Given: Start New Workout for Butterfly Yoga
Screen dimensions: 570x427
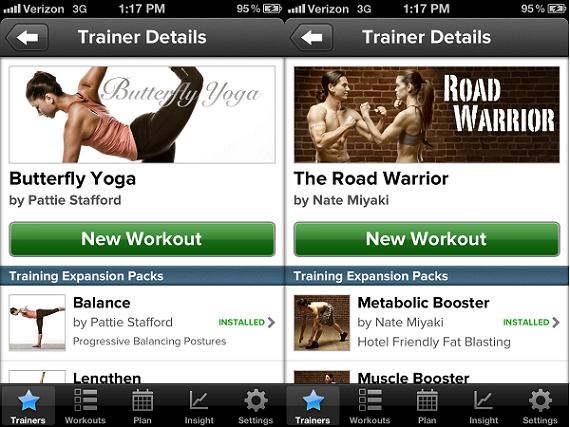Looking at the screenshot, I should (x=142, y=239).
